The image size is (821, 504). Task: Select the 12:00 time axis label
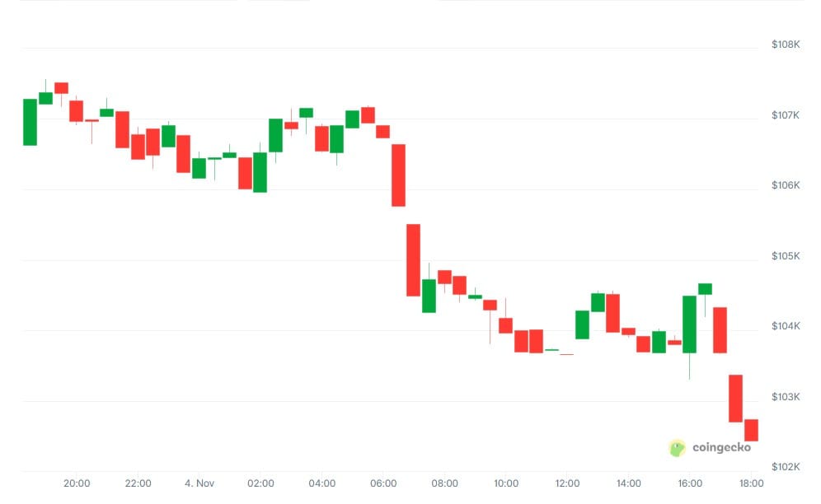(567, 483)
